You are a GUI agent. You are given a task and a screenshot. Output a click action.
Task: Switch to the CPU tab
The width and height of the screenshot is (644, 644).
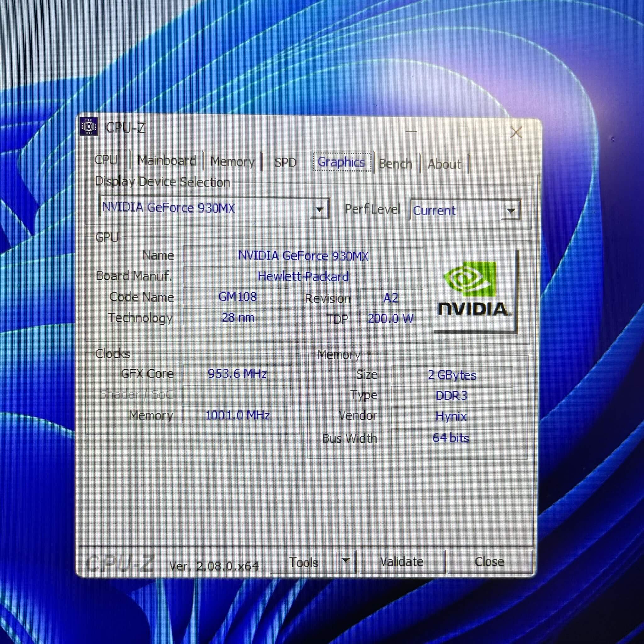pyautogui.click(x=106, y=160)
